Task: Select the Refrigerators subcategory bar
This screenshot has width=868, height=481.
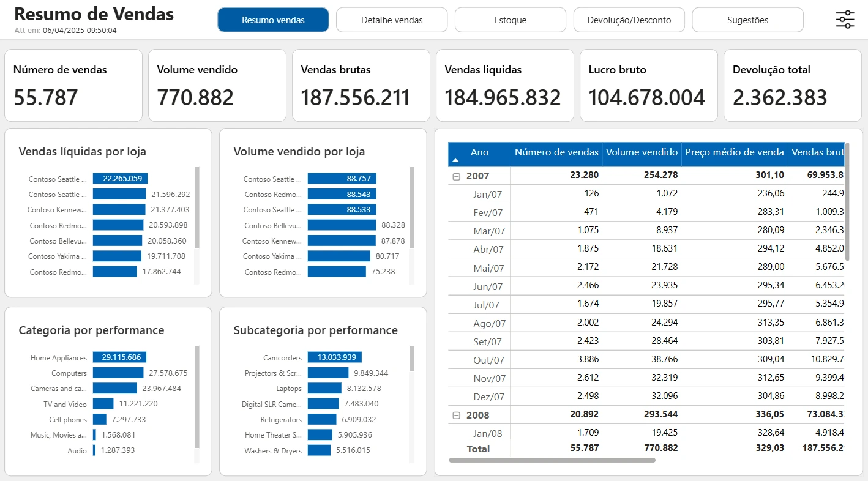Action: click(x=322, y=419)
